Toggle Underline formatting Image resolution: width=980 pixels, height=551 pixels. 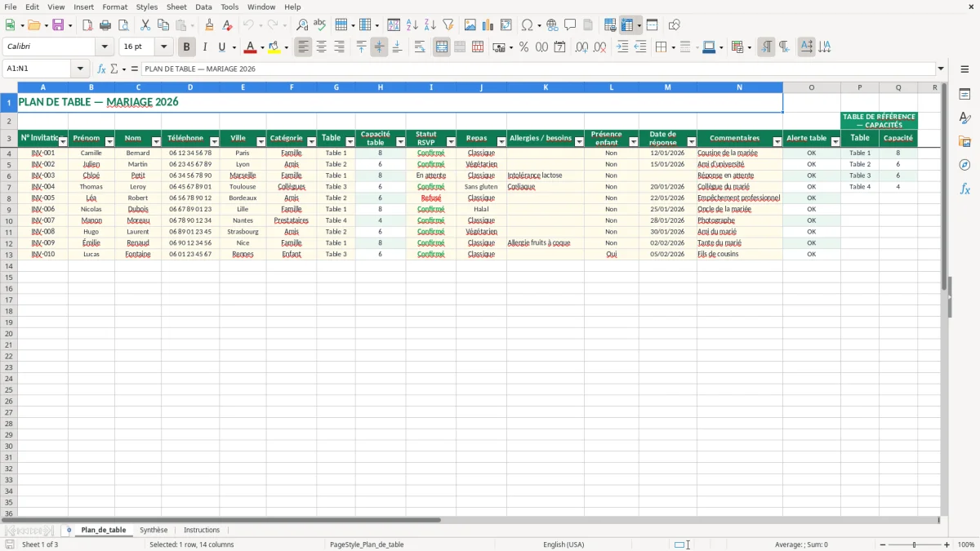click(x=221, y=47)
